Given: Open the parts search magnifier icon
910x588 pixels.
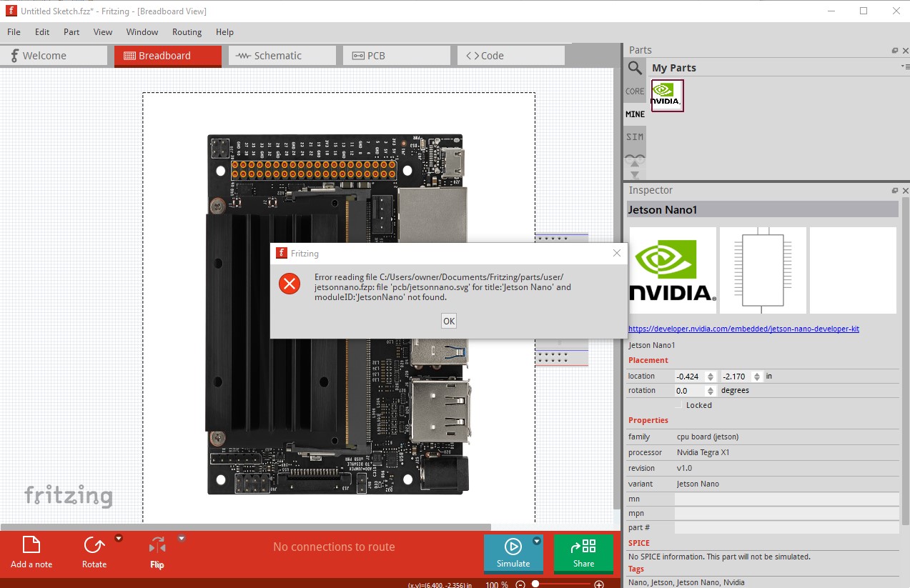Looking at the screenshot, I should [635, 69].
